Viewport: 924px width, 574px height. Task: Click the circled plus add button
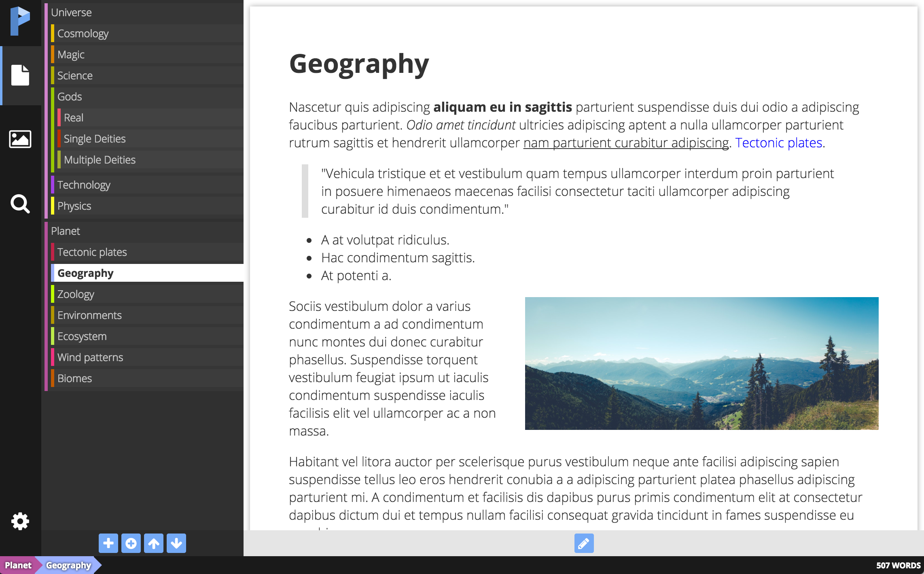click(131, 543)
